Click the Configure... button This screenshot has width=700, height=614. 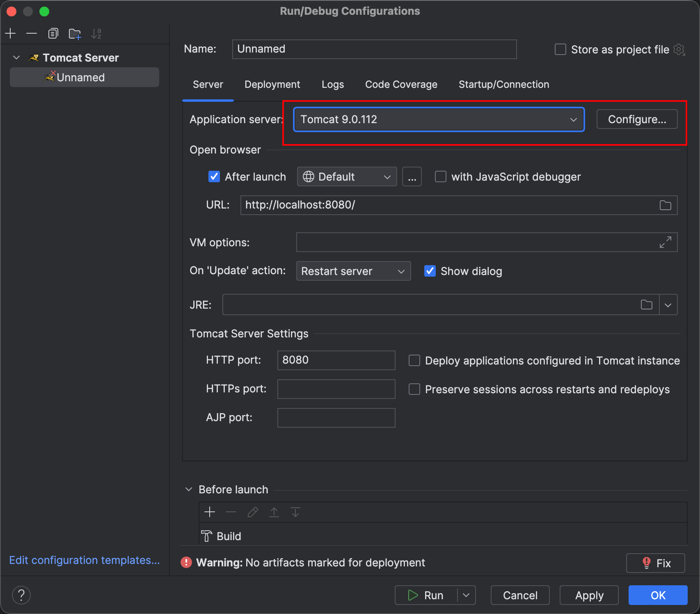(x=637, y=119)
